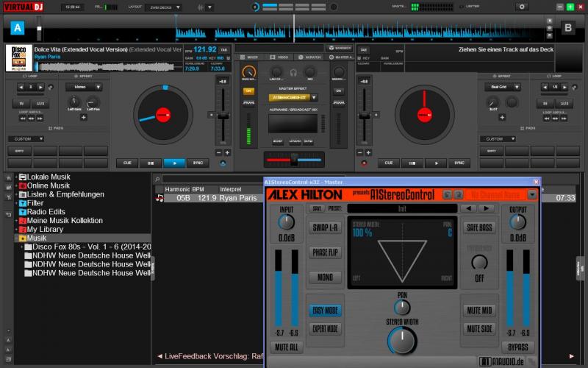Viewport: 588px width, 368px height.
Task: Click the crossfader between decks
Action: pos(294,160)
